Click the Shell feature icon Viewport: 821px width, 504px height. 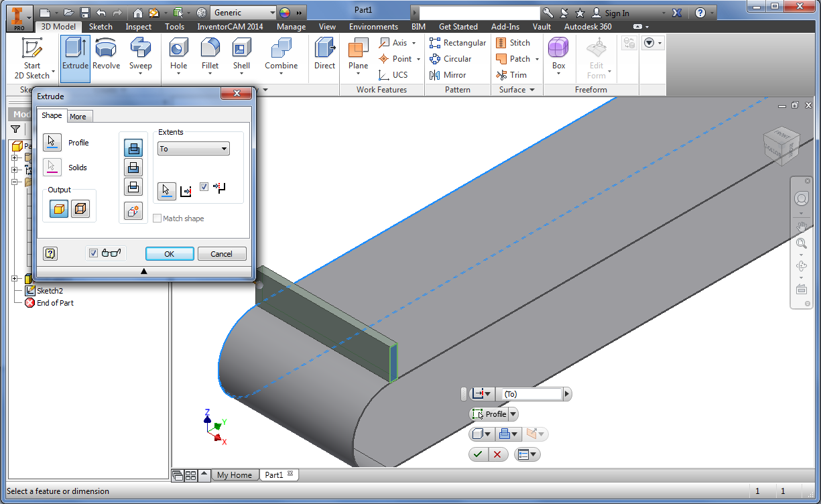coord(241,54)
